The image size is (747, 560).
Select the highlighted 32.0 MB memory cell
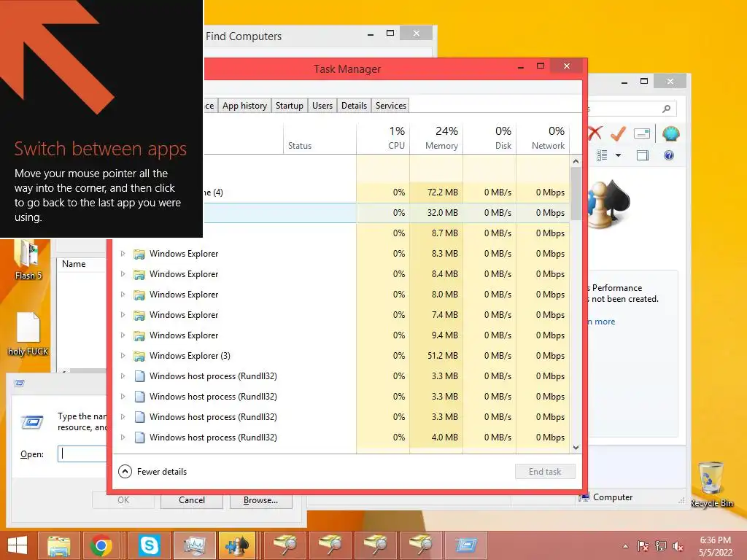436,213
